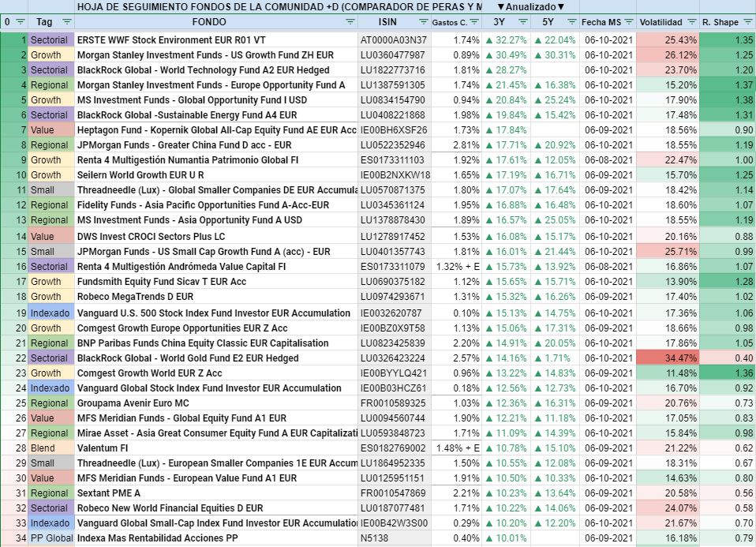Click ISIN cell N5138

pyautogui.click(x=395, y=538)
